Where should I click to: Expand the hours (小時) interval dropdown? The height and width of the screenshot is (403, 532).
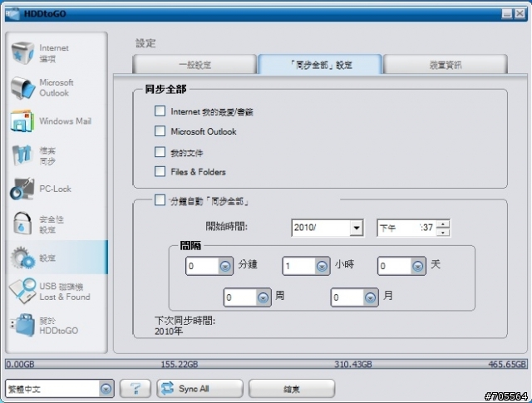point(322,266)
